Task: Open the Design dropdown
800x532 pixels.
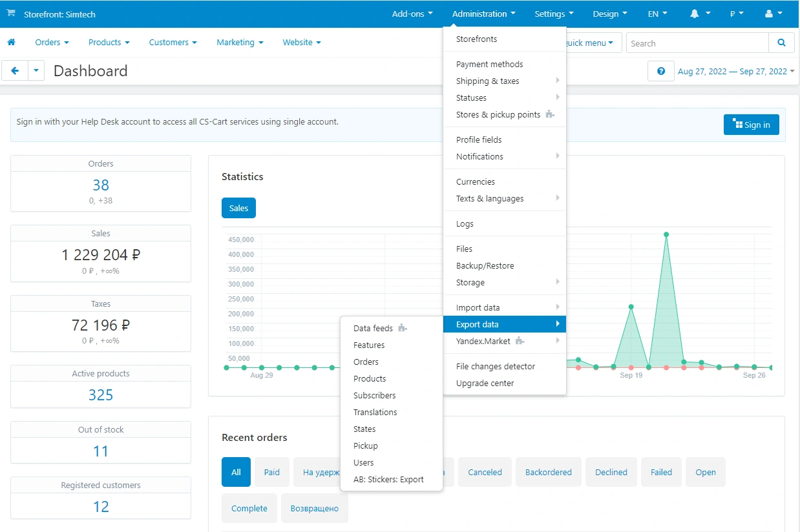Action: (x=610, y=14)
